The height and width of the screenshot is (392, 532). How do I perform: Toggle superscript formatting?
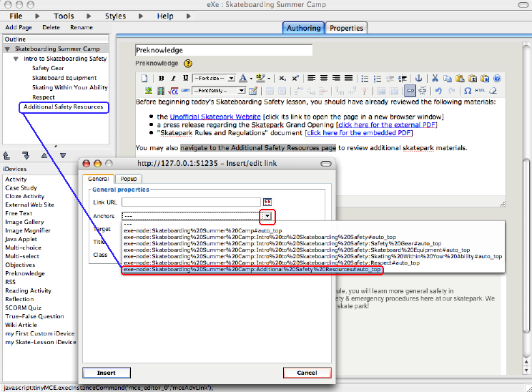pyautogui.click(x=295, y=79)
